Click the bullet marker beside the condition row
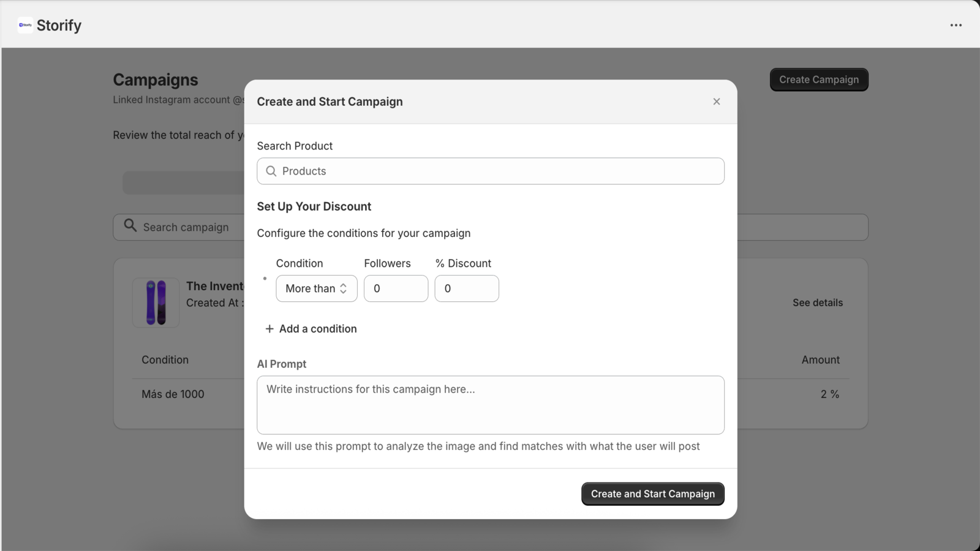 pyautogui.click(x=264, y=278)
